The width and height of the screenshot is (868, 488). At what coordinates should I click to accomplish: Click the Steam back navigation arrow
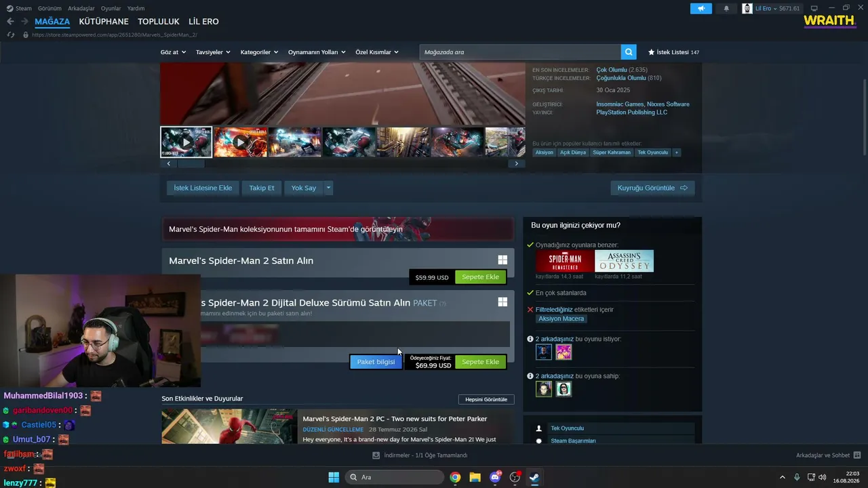click(10, 22)
